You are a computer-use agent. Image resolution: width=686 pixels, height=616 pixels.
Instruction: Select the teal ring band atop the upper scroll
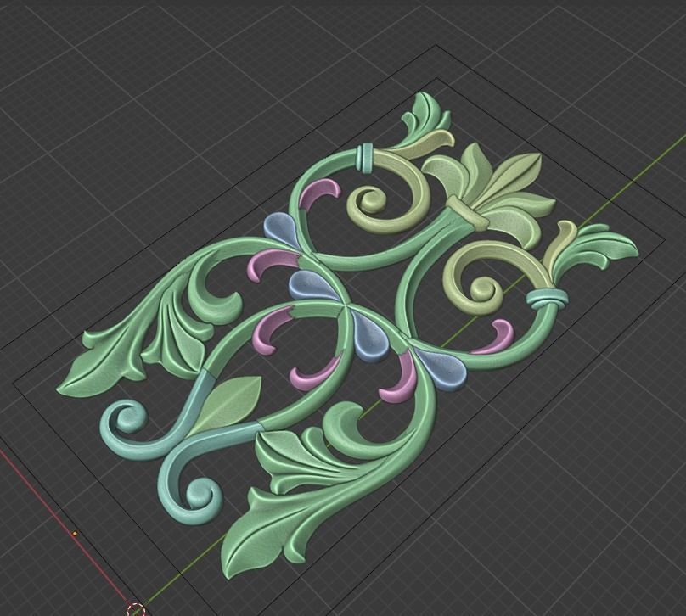(x=364, y=159)
